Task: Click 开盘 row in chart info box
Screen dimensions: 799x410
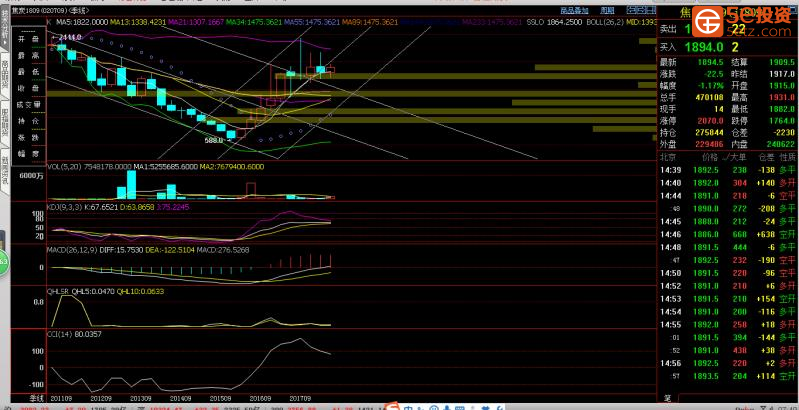Action: pos(29,39)
